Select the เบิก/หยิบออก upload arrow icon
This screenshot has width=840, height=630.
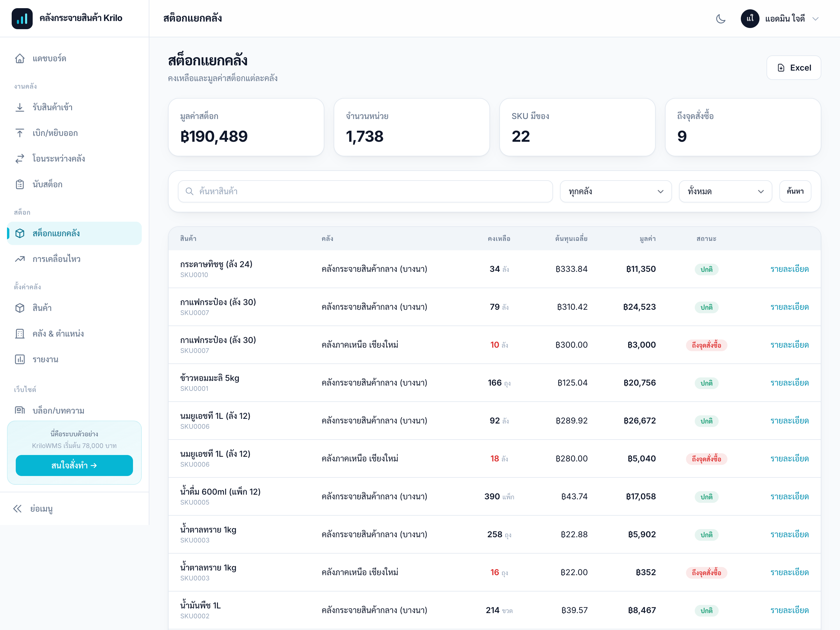(x=20, y=133)
